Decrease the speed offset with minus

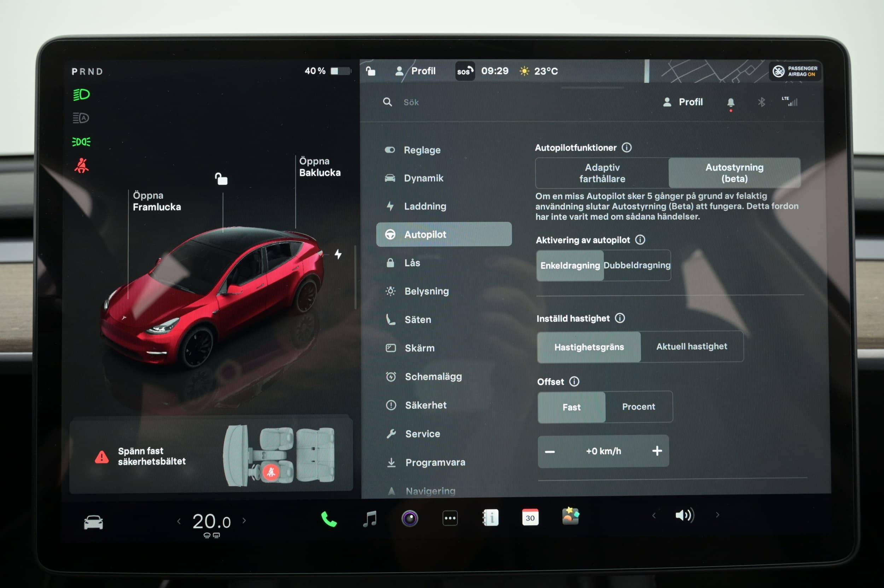pyautogui.click(x=549, y=452)
